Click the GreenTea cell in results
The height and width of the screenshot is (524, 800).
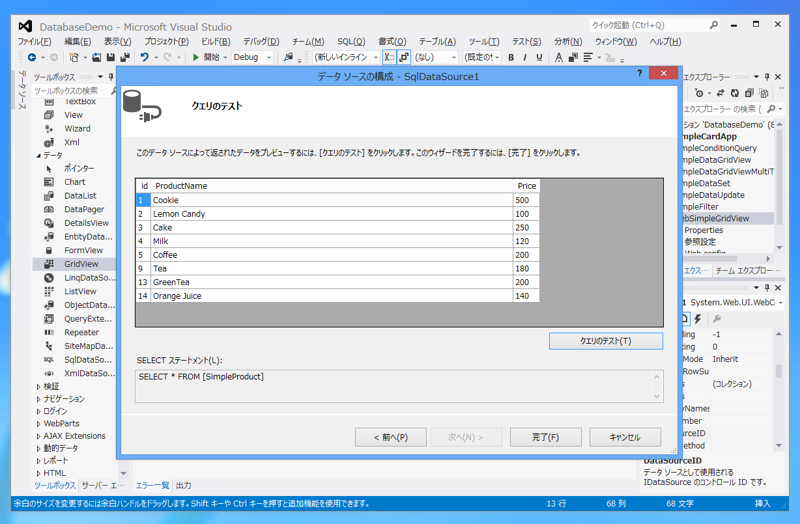pos(332,282)
